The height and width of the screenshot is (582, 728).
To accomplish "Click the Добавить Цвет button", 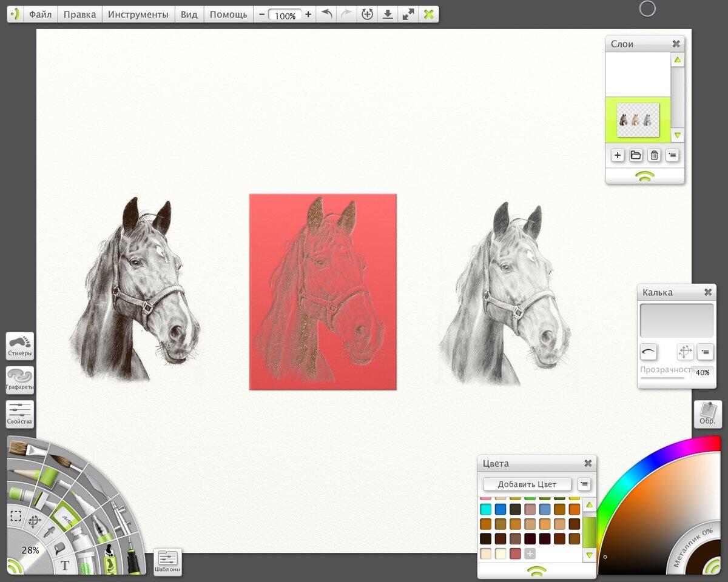I will 527,484.
